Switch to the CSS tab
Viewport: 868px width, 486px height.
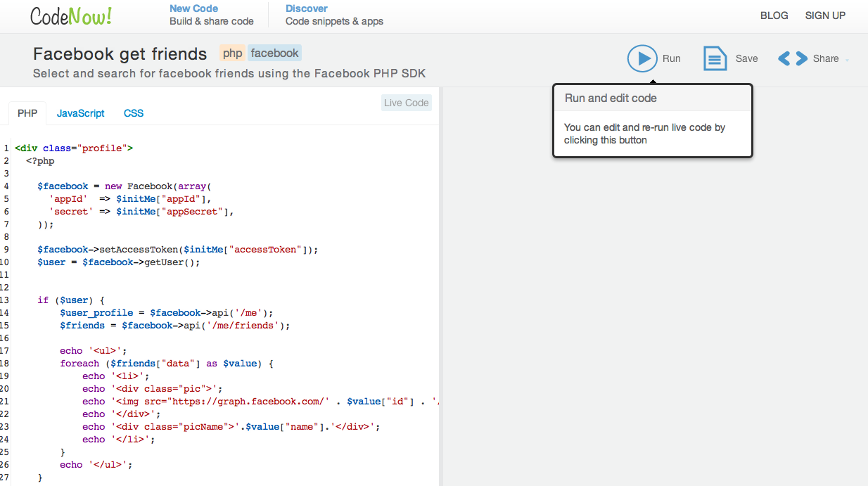click(134, 113)
